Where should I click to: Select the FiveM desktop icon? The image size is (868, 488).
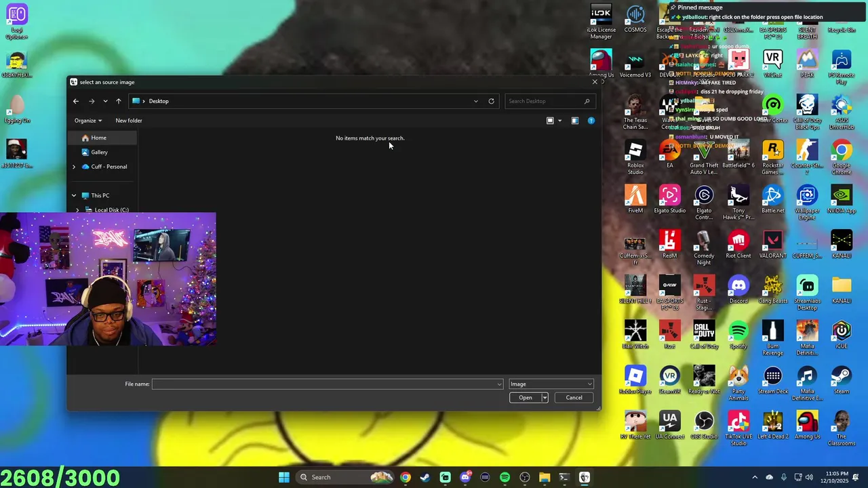[x=635, y=199]
